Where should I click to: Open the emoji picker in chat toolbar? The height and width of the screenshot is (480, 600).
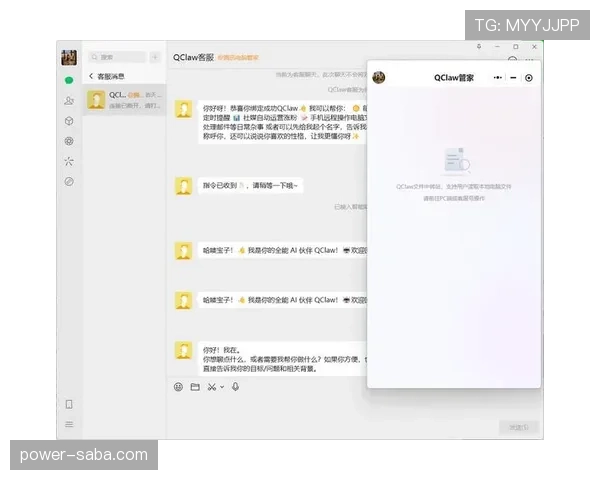click(178, 387)
